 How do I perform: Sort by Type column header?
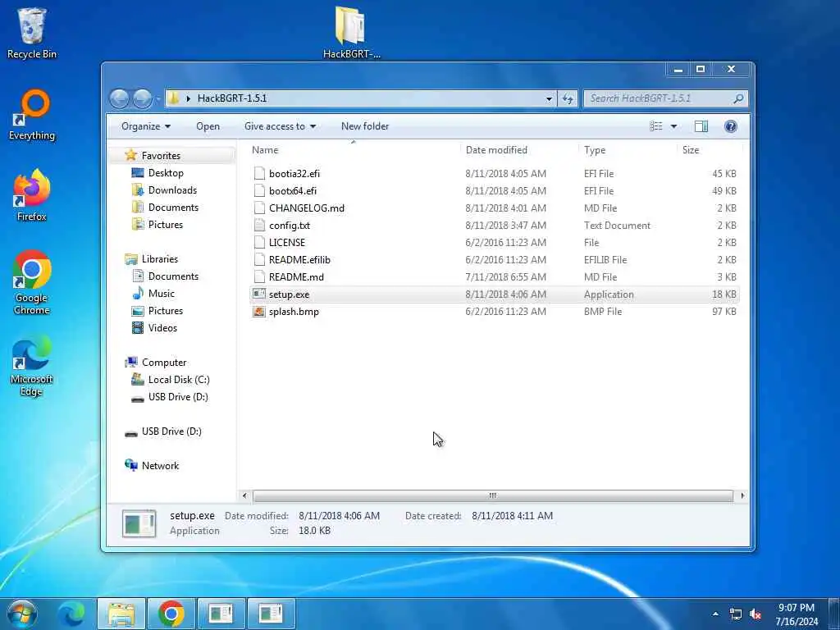coord(595,150)
